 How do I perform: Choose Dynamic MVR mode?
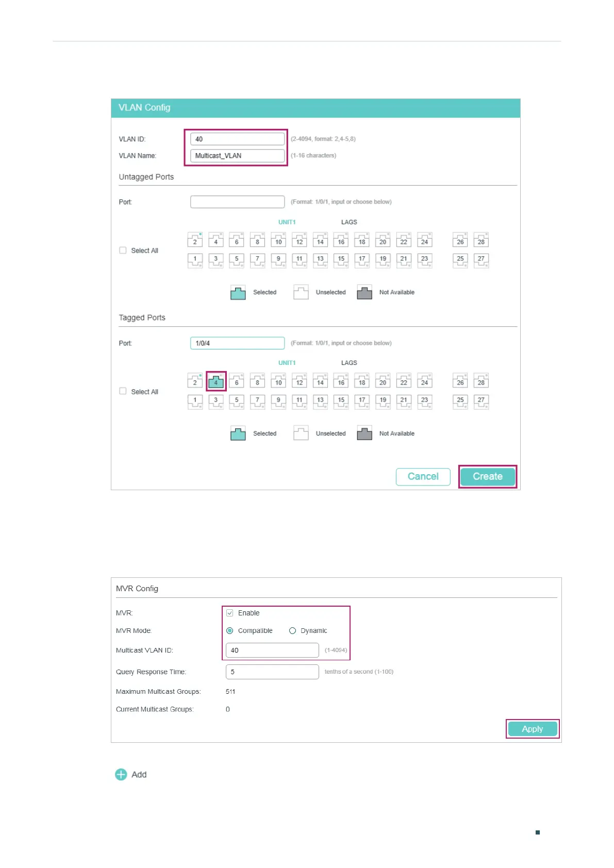pos(292,630)
